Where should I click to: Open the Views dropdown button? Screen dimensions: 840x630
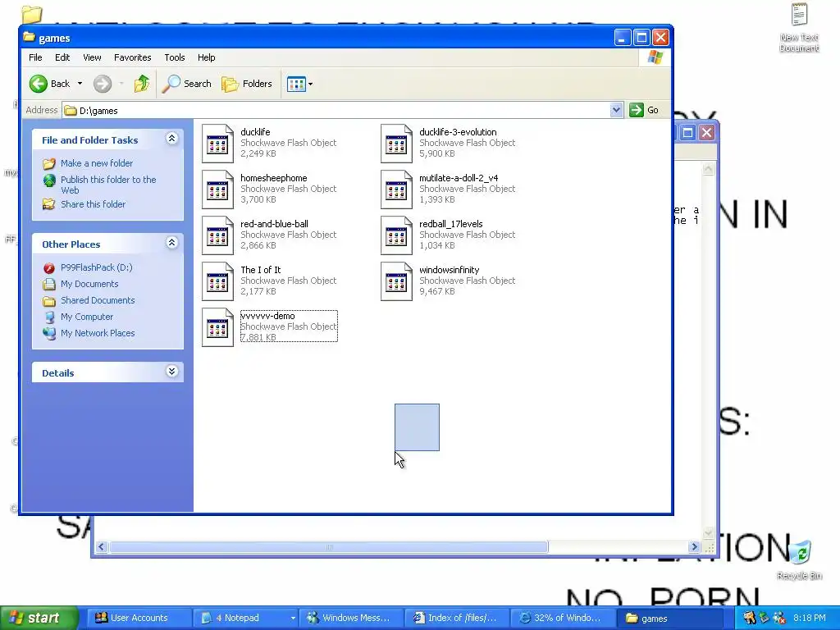[299, 84]
